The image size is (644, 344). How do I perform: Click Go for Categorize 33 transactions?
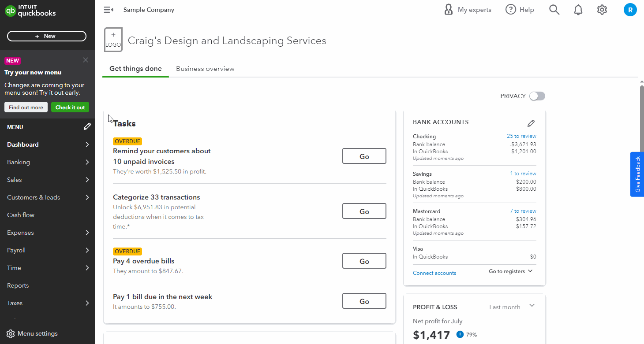364,211
